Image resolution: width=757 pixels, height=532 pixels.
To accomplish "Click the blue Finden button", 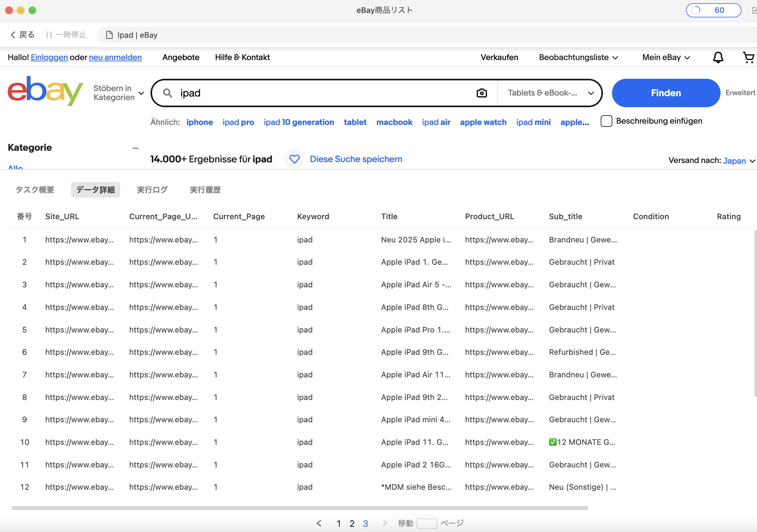I will pos(666,93).
